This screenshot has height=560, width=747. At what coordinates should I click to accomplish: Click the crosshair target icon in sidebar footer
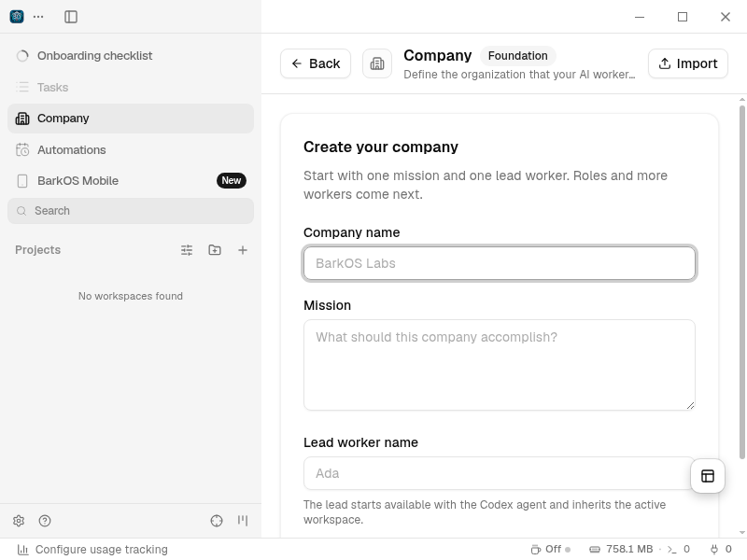click(x=217, y=521)
